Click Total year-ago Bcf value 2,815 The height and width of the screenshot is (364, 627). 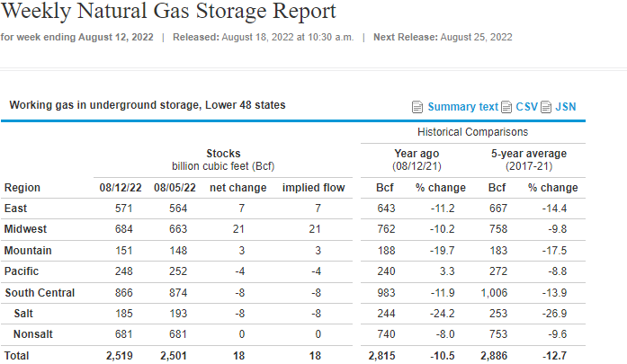tap(382, 356)
